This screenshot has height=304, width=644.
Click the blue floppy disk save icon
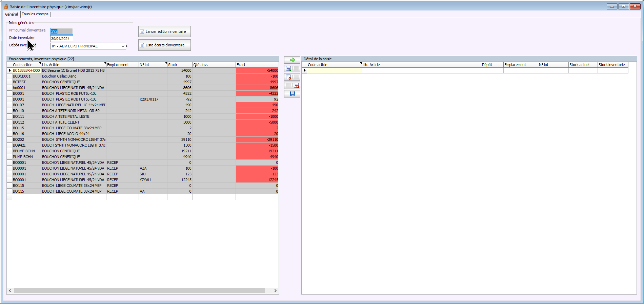point(292,94)
